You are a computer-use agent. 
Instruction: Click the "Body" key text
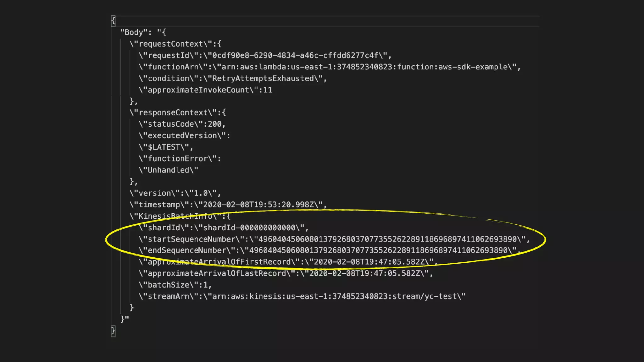click(134, 32)
